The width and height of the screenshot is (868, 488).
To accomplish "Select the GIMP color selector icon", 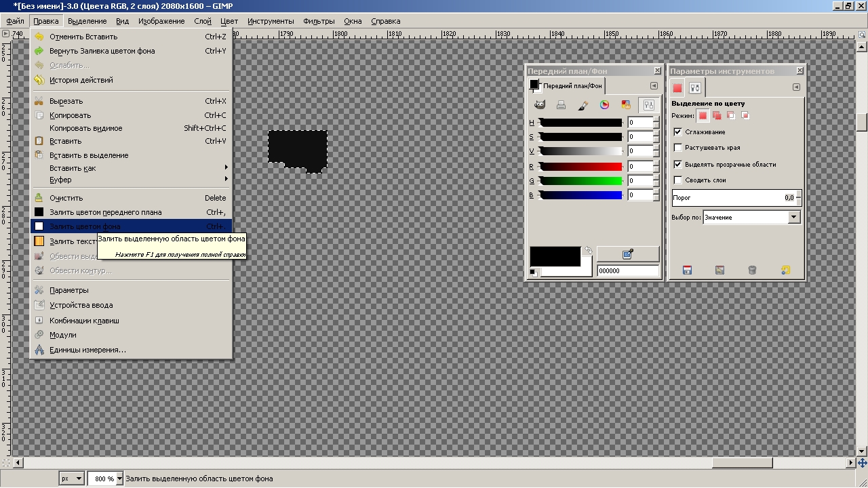I will click(540, 105).
